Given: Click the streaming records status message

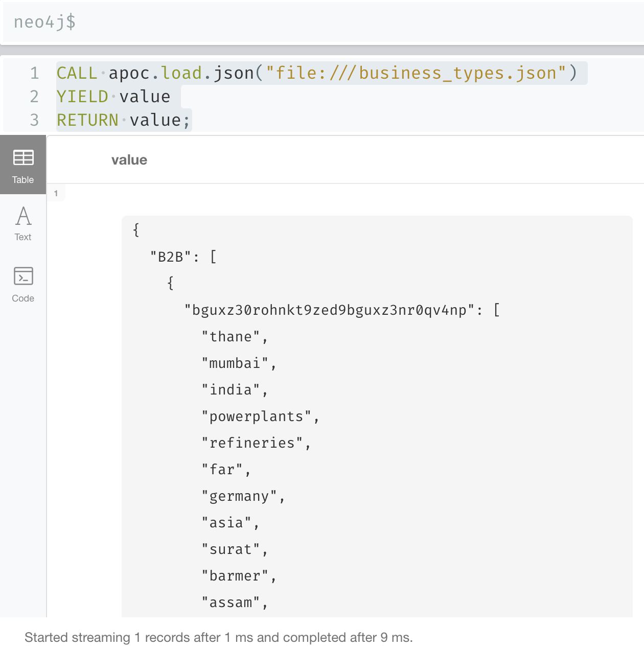Looking at the screenshot, I should point(219,637).
